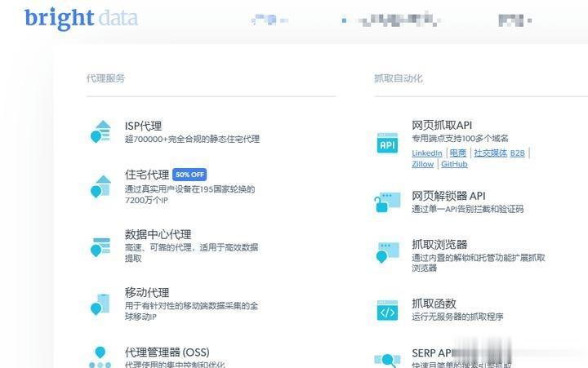Open the 网页解锁器 API entry
Viewport: 588px width, 368px height.
pyautogui.click(x=448, y=196)
